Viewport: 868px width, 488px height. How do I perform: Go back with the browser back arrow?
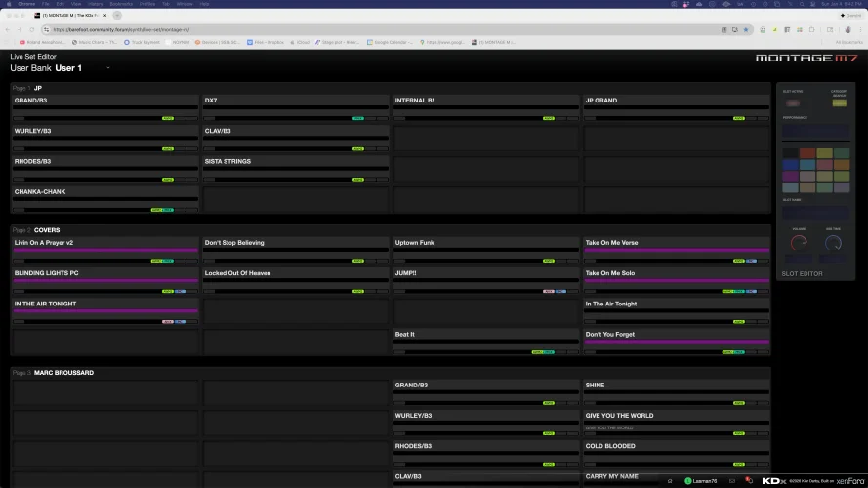coord(7,30)
